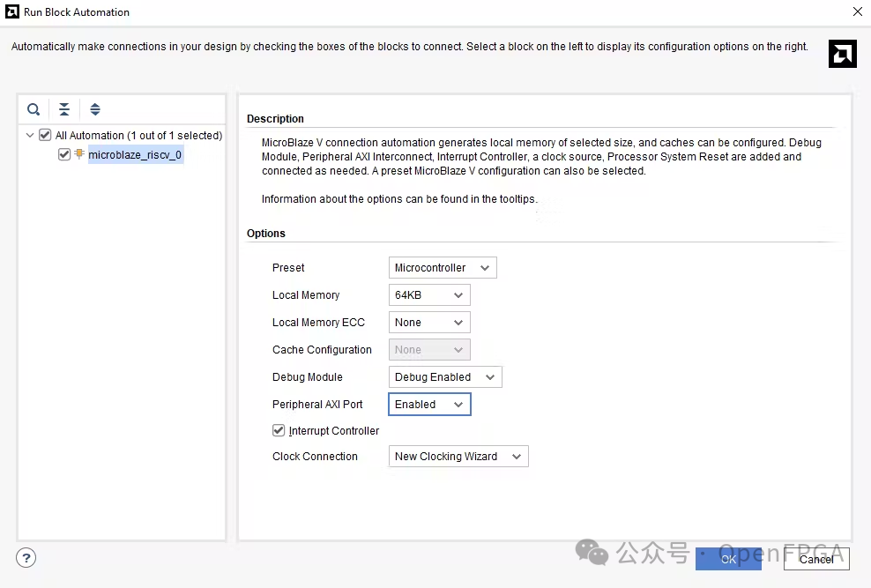Collapse the All Automation tree node
The image size is (871, 588).
click(30, 135)
